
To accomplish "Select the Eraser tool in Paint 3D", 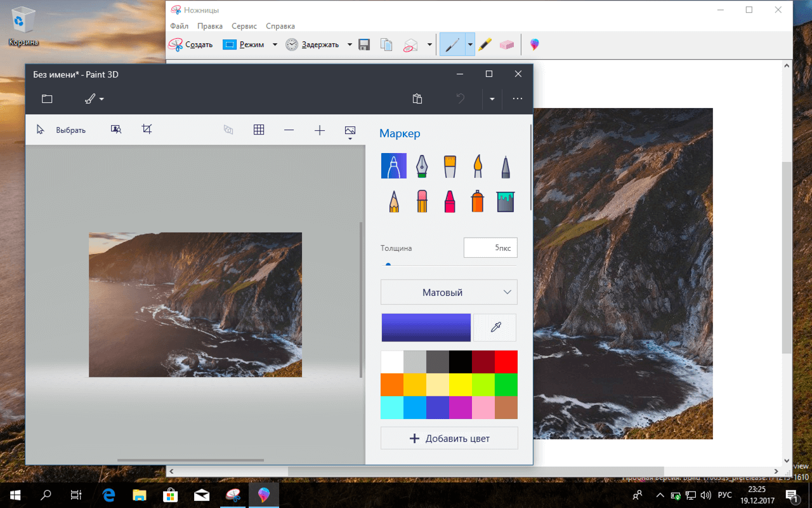I will (x=421, y=201).
